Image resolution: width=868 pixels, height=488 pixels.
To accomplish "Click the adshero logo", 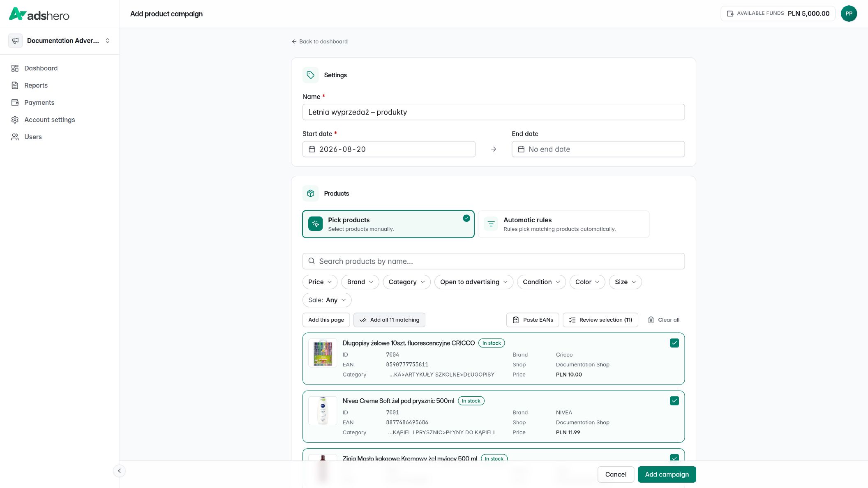I will [x=39, y=14].
